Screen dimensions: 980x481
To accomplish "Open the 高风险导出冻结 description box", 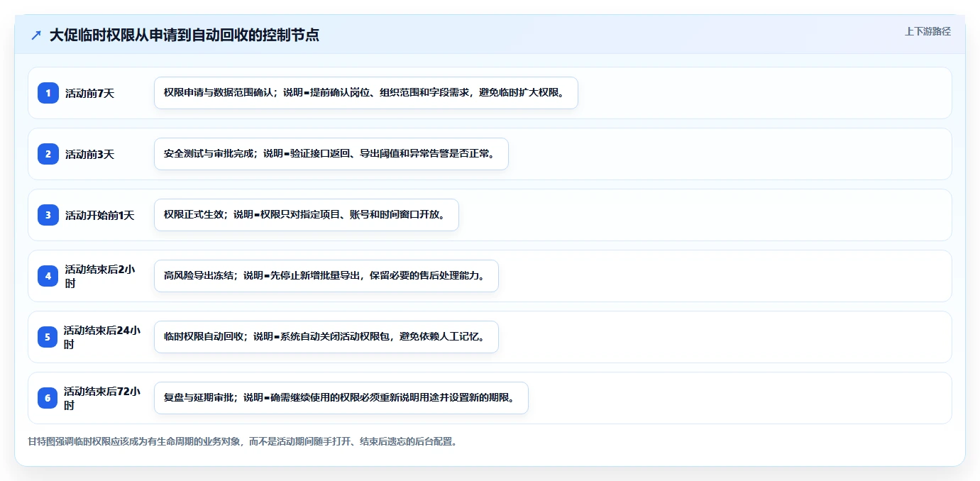I will pyautogui.click(x=326, y=276).
